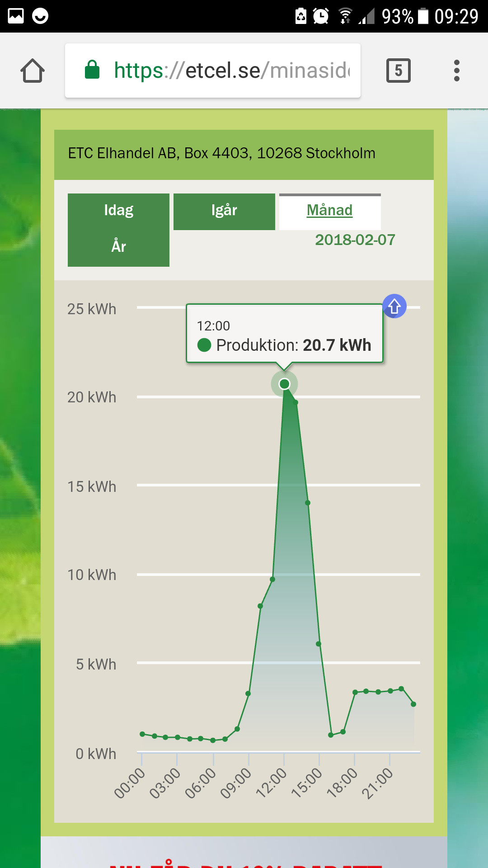Switch to the Igår tab
This screenshot has width=488, height=868.
[224, 211]
